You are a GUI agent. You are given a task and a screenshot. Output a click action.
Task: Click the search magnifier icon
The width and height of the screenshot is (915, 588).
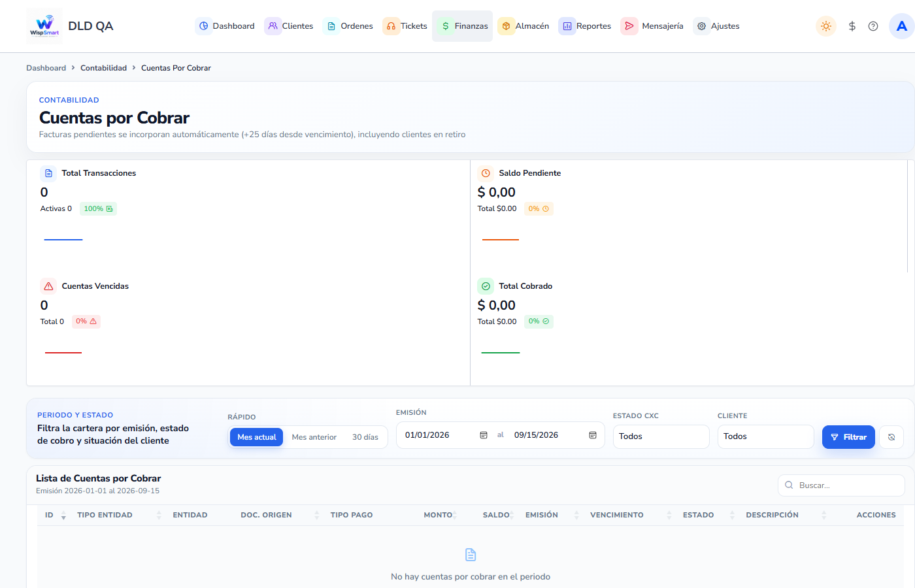(789, 485)
